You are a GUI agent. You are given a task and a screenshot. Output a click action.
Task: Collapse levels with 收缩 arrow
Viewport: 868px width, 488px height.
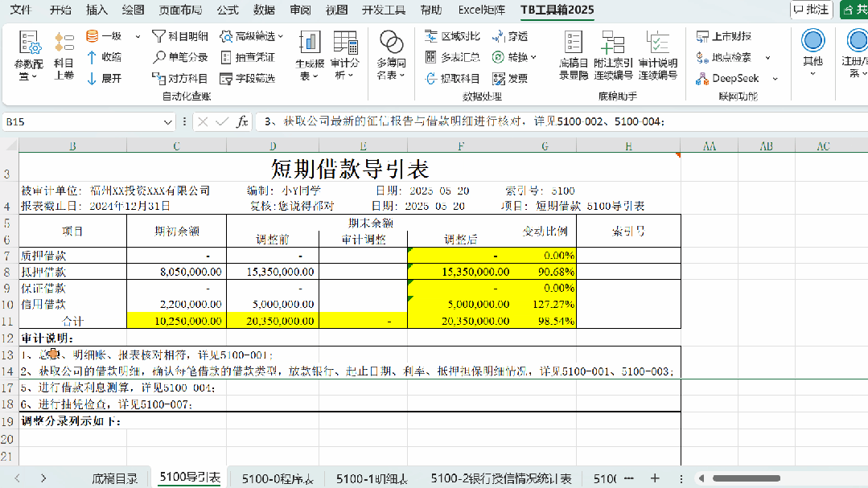pyautogui.click(x=104, y=57)
